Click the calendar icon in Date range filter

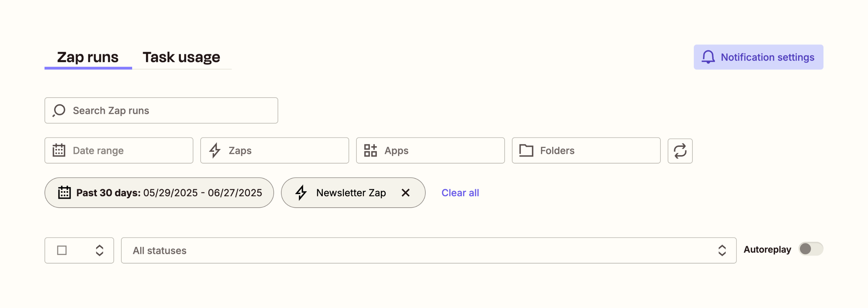59,150
